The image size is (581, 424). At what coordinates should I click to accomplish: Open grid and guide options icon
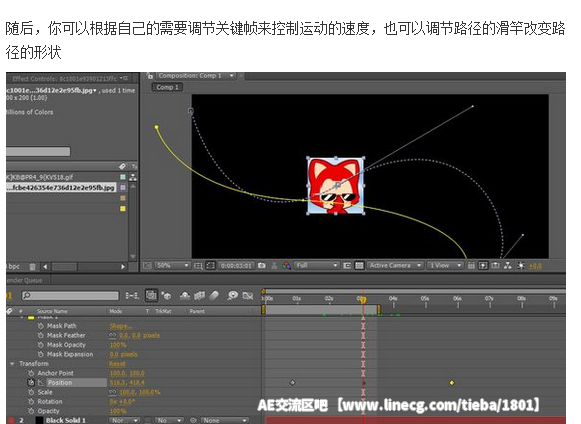(x=199, y=266)
